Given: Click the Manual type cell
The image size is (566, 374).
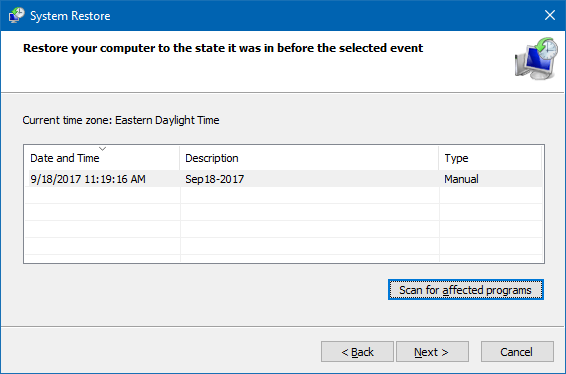Looking at the screenshot, I should coord(461,179).
